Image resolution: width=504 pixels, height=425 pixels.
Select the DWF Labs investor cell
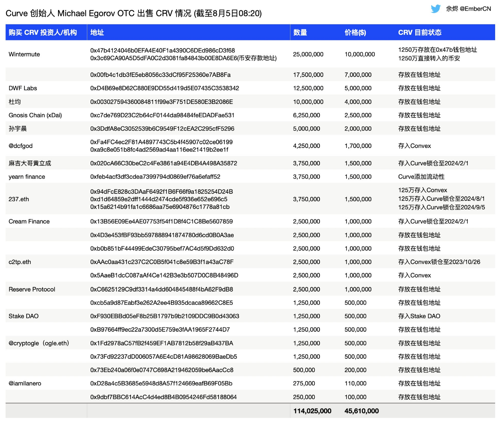tap(23, 88)
